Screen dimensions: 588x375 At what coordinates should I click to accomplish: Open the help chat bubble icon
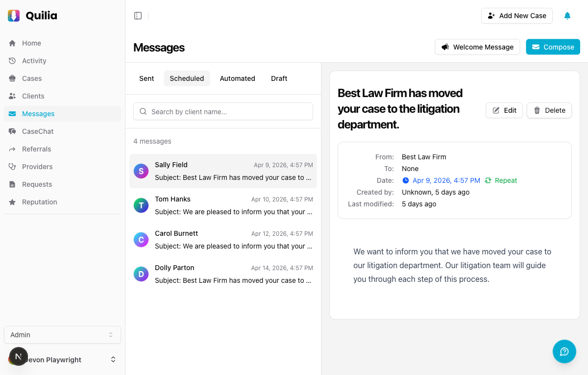pos(564,351)
